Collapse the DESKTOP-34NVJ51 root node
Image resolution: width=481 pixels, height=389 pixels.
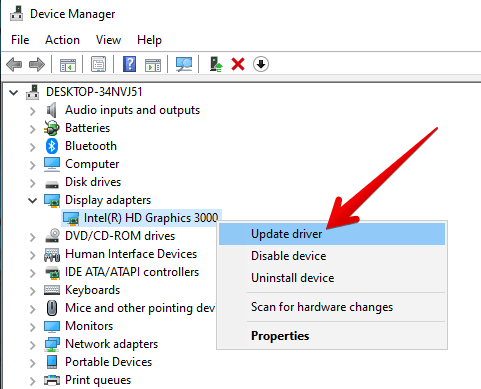14,92
